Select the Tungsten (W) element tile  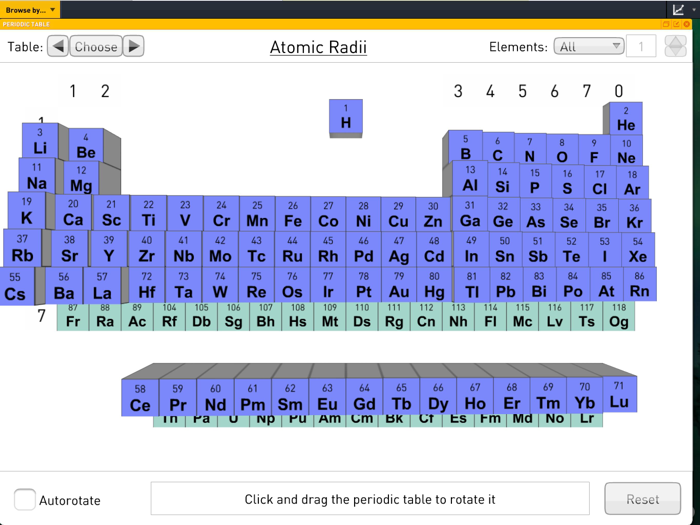(220, 285)
